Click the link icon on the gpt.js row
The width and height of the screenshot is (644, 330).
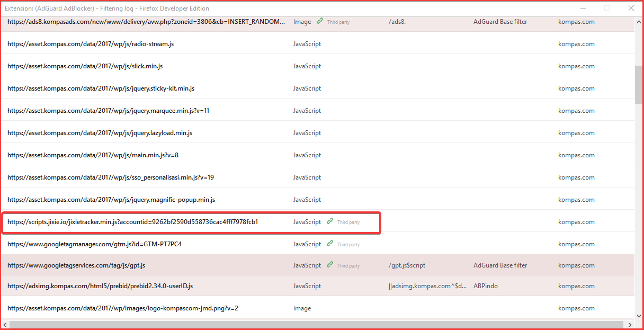point(329,265)
